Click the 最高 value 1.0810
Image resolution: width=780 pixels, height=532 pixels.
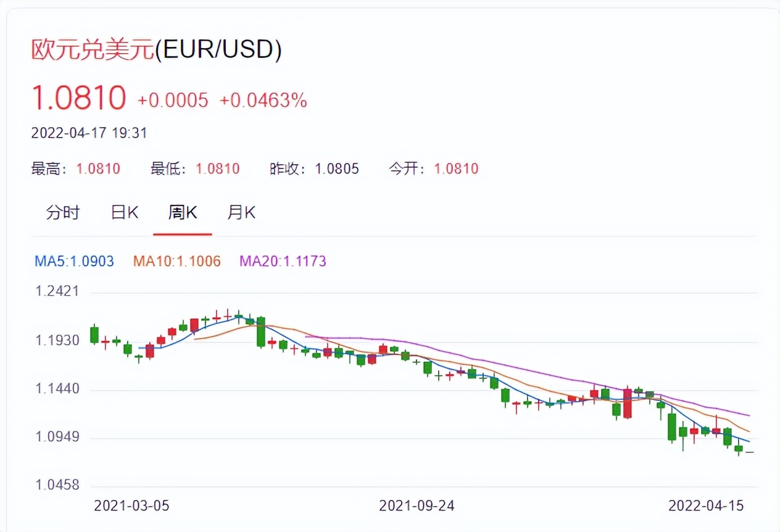pyautogui.click(x=98, y=168)
